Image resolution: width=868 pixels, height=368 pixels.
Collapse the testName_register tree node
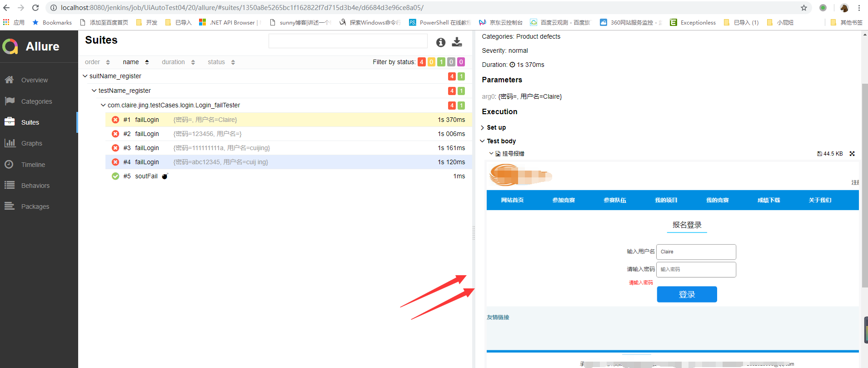click(x=94, y=91)
